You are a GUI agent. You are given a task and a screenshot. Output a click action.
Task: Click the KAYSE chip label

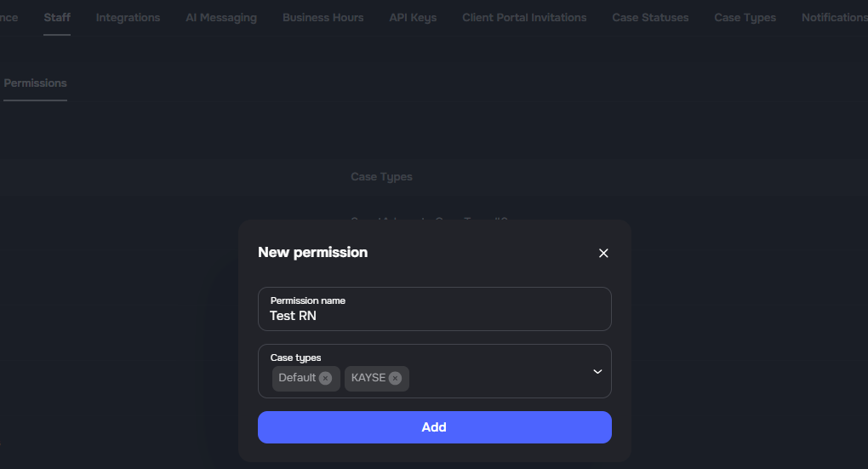pyautogui.click(x=368, y=378)
